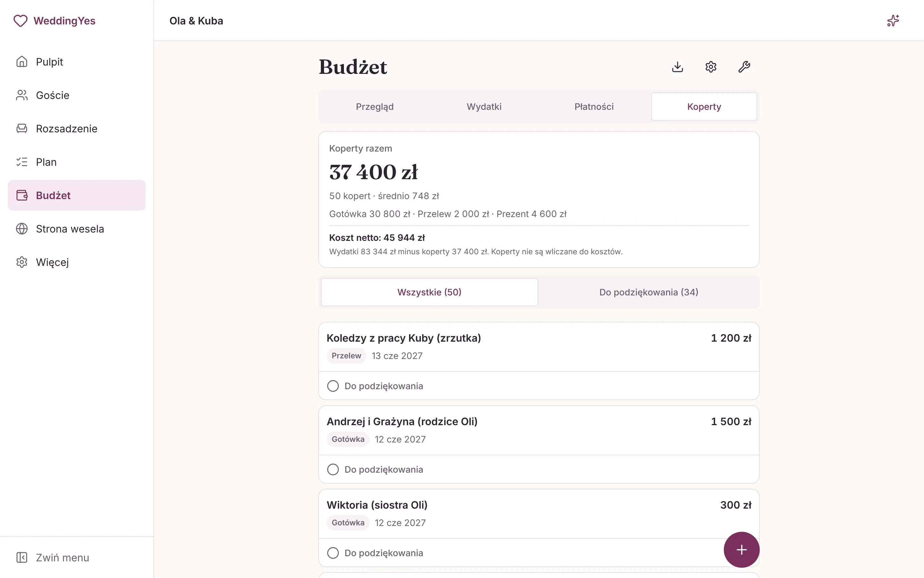This screenshot has height=578, width=924.
Task: Open the wrench tools icon
Action: tap(744, 67)
